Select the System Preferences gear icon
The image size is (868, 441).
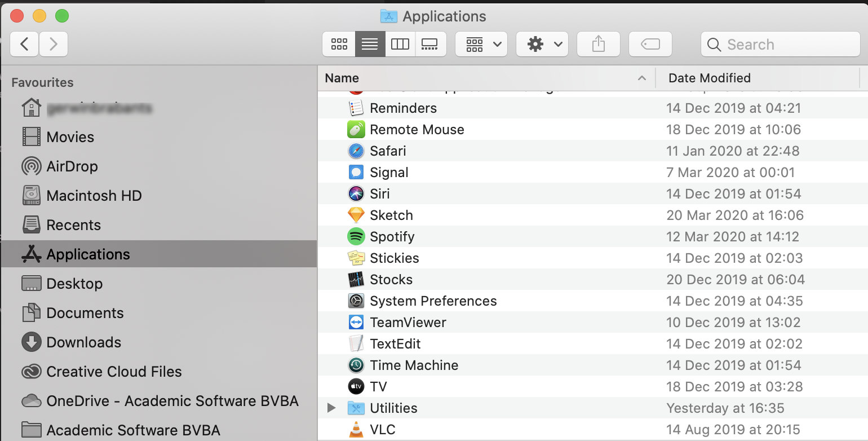(356, 301)
